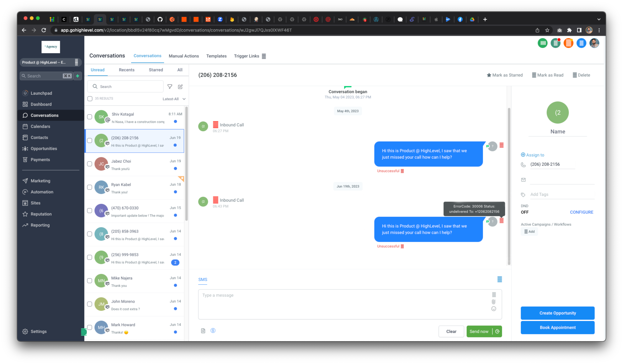Check the Shiv Kotagal conversation checkbox
The height and width of the screenshot is (364, 623).
point(89,117)
